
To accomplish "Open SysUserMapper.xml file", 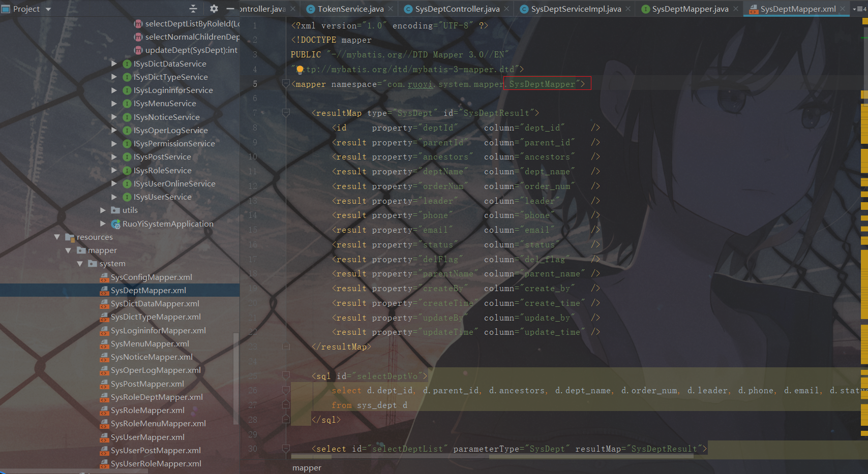I will (x=147, y=437).
